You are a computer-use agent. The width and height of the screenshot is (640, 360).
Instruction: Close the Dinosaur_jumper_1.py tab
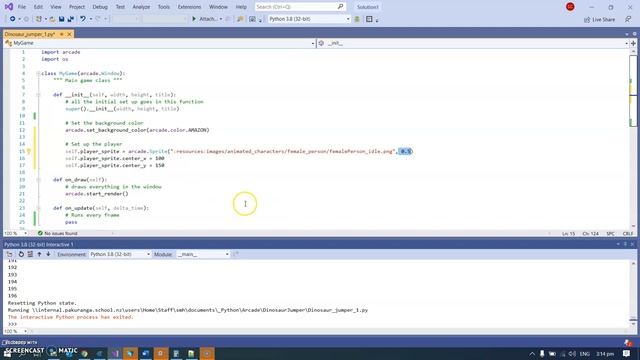(x=69, y=34)
